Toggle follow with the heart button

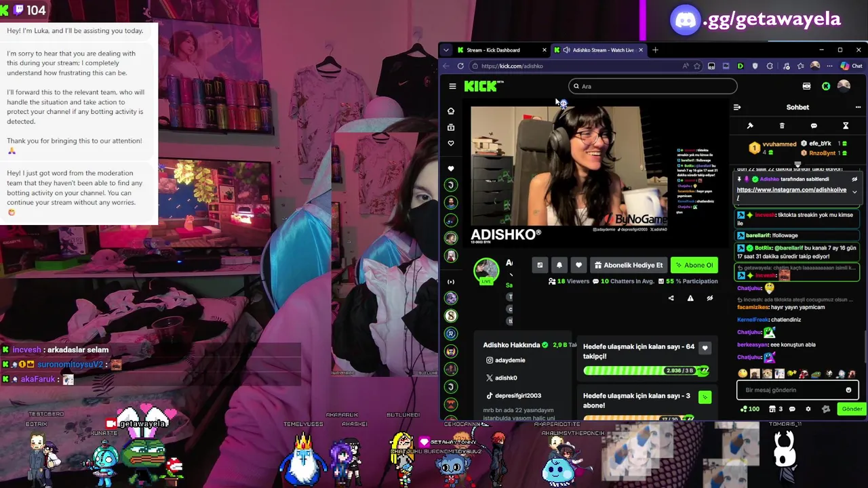click(578, 266)
